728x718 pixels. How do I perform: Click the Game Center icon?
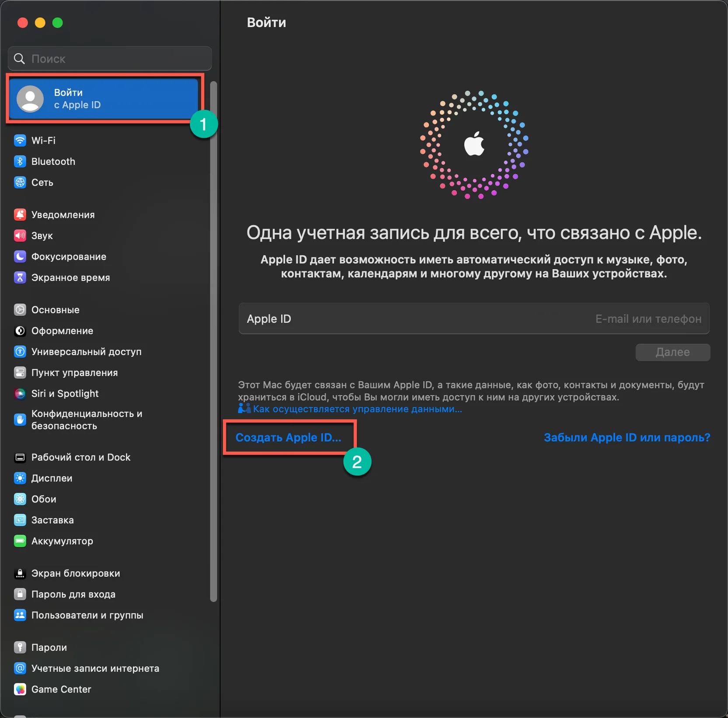(x=20, y=690)
